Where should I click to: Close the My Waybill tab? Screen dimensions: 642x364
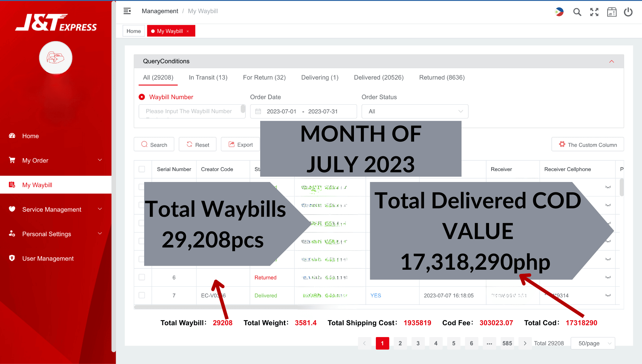pyautogui.click(x=188, y=31)
